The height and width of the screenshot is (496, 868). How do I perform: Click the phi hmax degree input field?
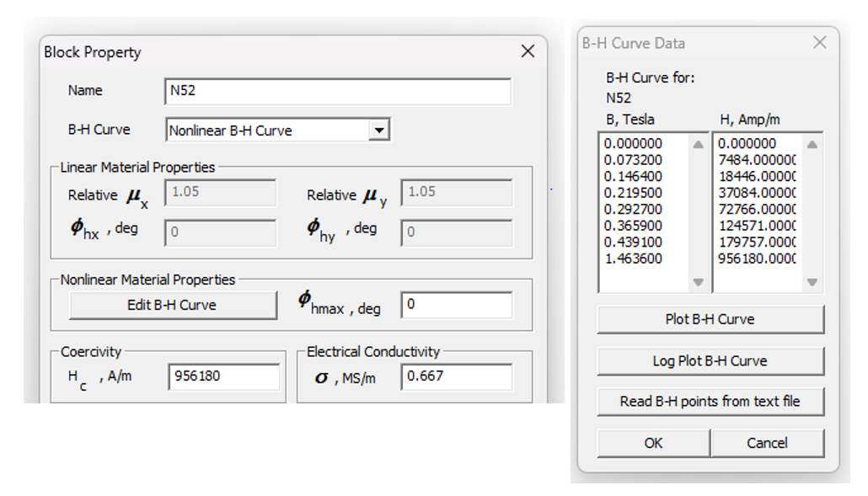(x=455, y=305)
